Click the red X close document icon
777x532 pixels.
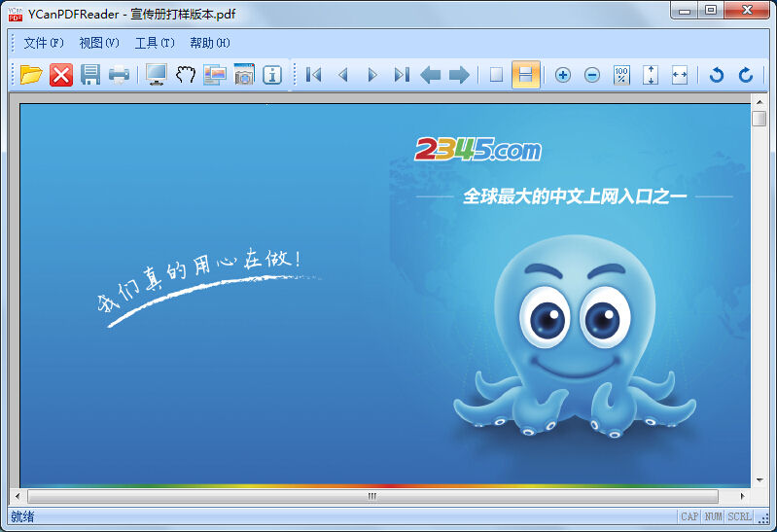click(61, 75)
